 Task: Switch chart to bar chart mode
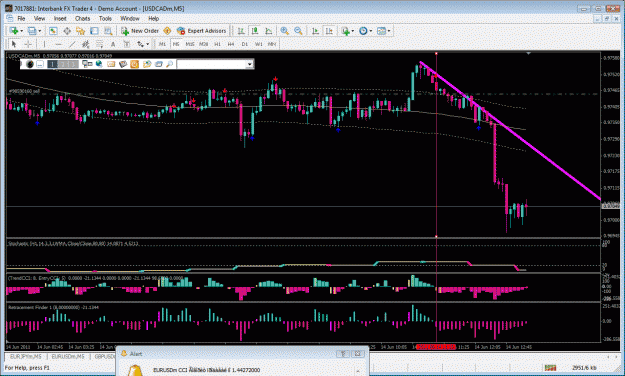tap(241, 31)
